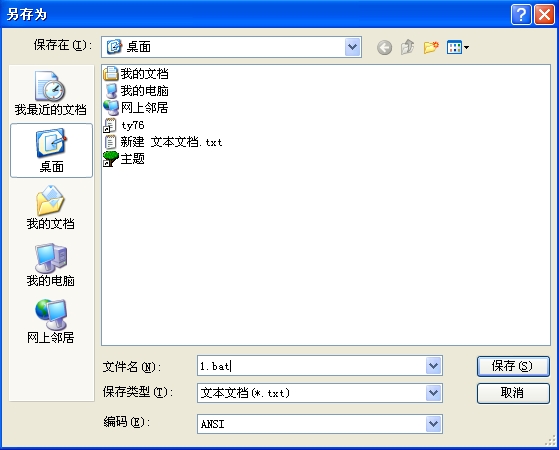Viewport: 559px width, 450px height.
Task: Expand the 保存类型 file type dropdown
Action: click(x=434, y=393)
